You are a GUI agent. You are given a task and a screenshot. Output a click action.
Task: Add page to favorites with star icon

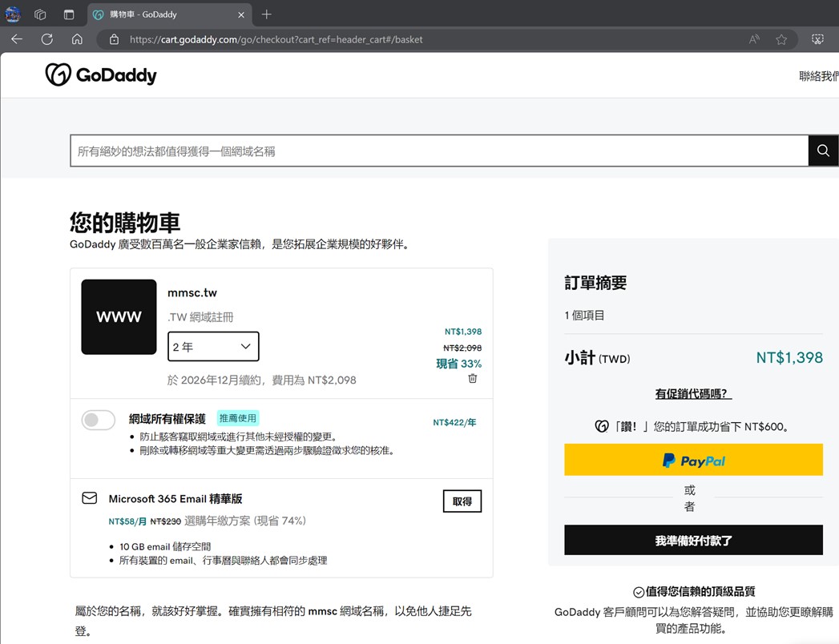point(781,39)
